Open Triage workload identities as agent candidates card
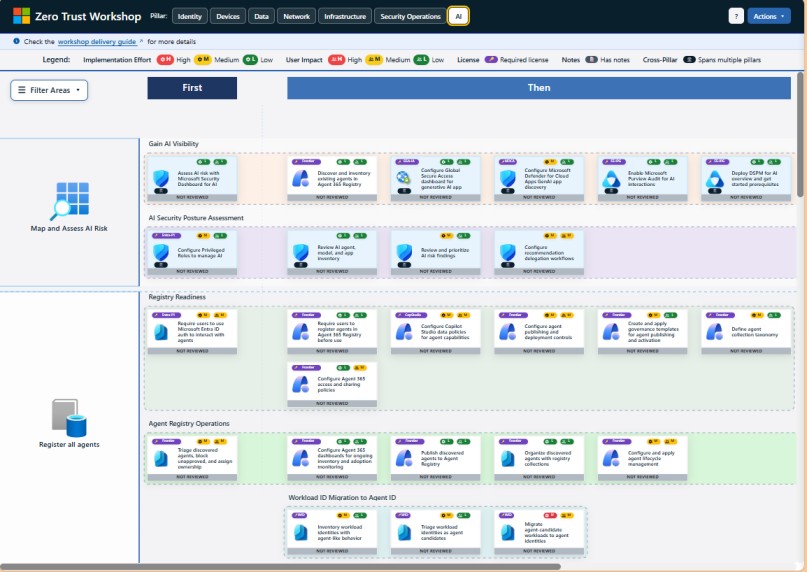 435,532
